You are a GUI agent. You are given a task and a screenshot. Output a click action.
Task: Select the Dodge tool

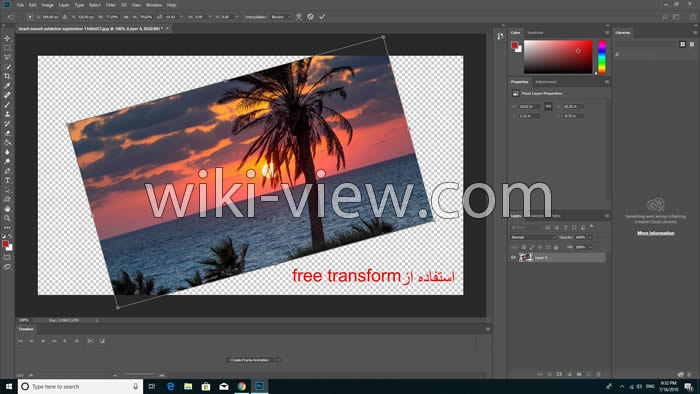point(7,162)
